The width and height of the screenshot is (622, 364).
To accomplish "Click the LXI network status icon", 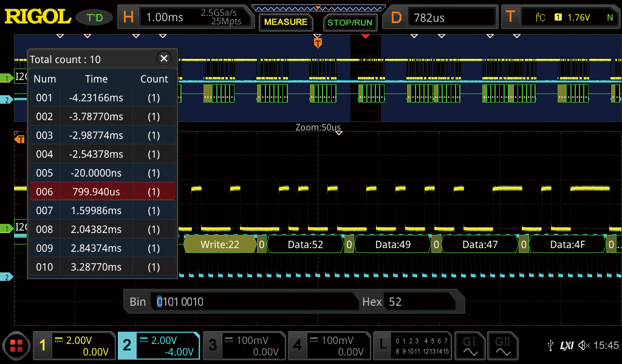I will [567, 346].
